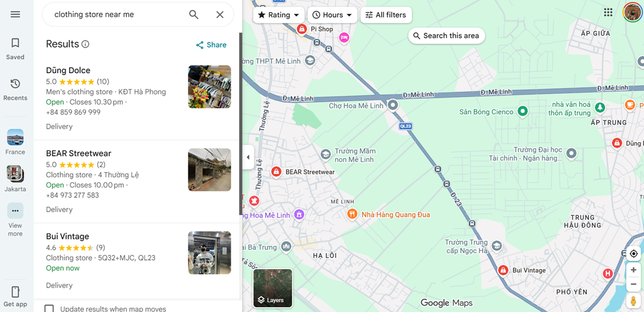The height and width of the screenshot is (312, 644).
Task: Click the Pi Shop map pin
Action: click(x=302, y=29)
